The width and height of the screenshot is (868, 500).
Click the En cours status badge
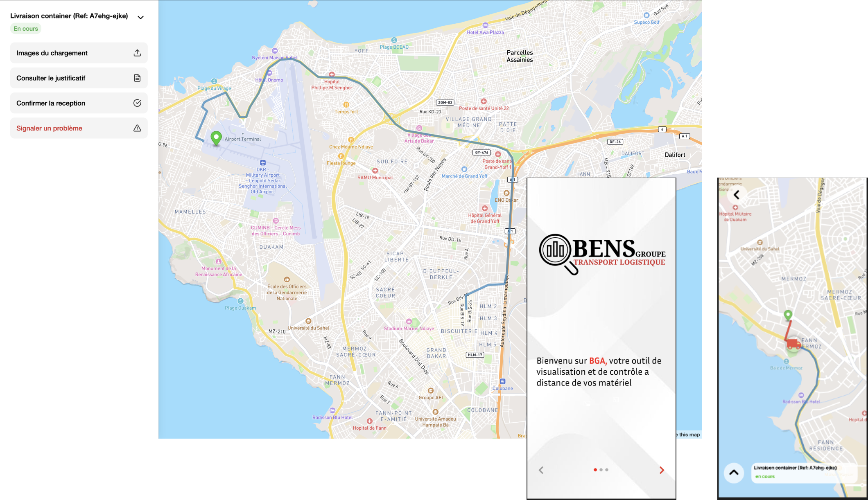point(26,29)
